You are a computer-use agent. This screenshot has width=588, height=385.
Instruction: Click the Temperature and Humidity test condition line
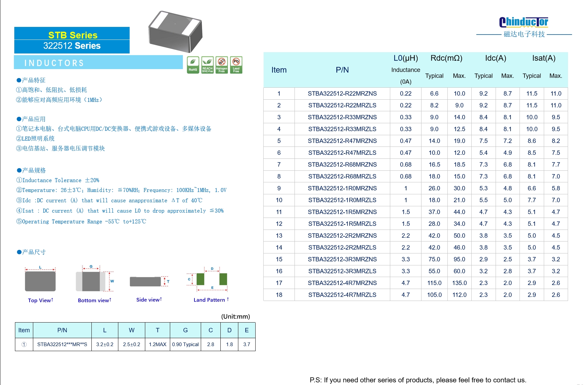(121, 190)
